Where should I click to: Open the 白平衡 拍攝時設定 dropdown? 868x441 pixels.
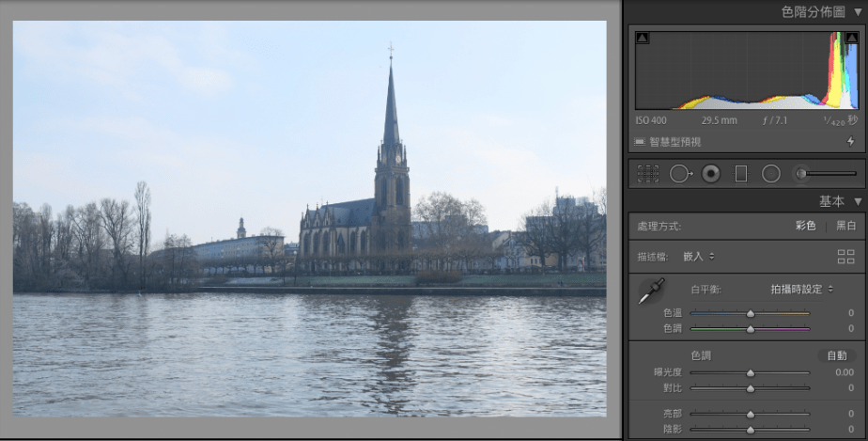tap(801, 289)
